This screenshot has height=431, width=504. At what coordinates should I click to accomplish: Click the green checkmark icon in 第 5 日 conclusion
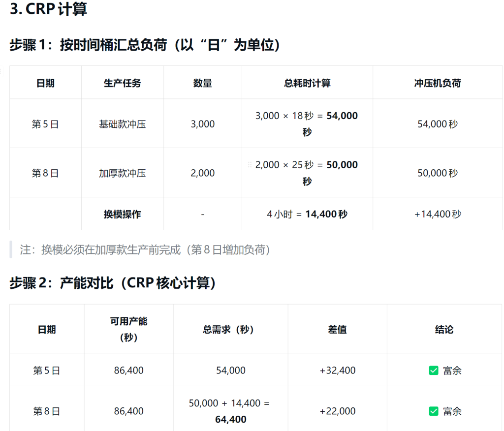coord(434,370)
